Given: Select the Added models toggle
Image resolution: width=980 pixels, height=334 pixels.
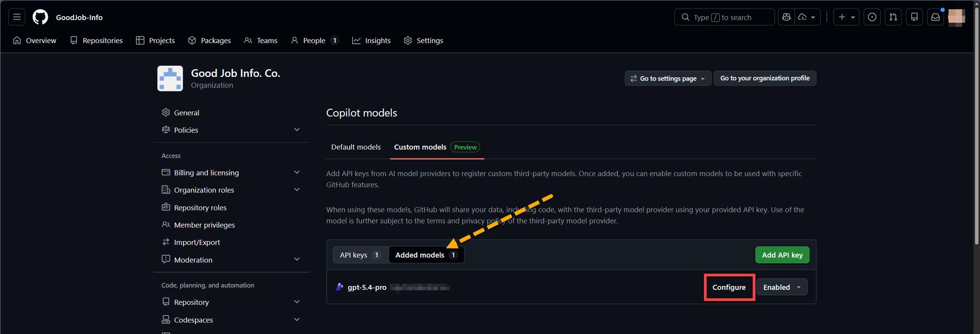Looking at the screenshot, I should coord(426,255).
